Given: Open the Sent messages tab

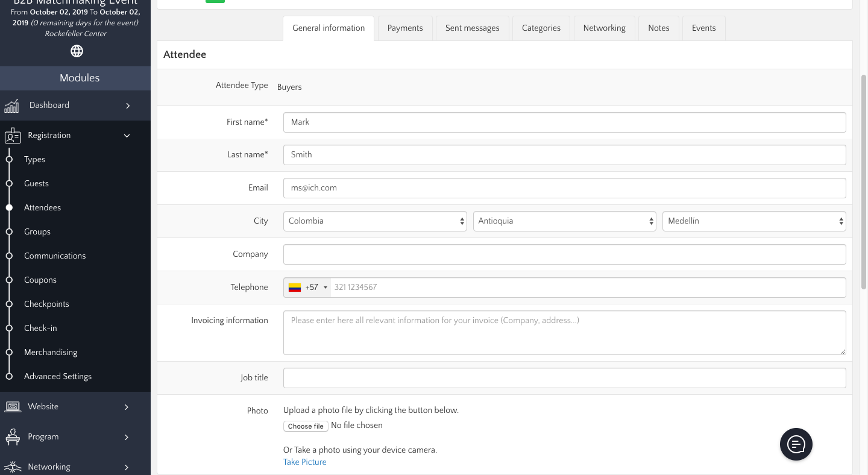Looking at the screenshot, I should (x=472, y=28).
